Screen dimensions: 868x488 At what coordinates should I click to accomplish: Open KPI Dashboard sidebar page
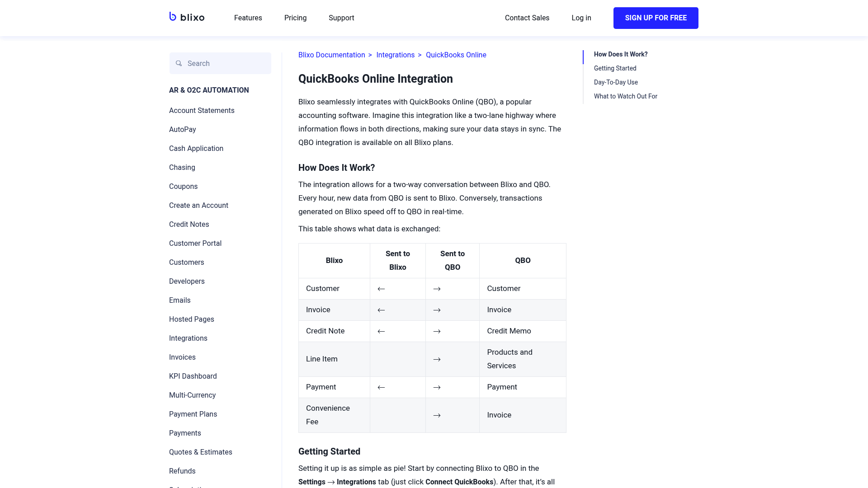point(193,376)
